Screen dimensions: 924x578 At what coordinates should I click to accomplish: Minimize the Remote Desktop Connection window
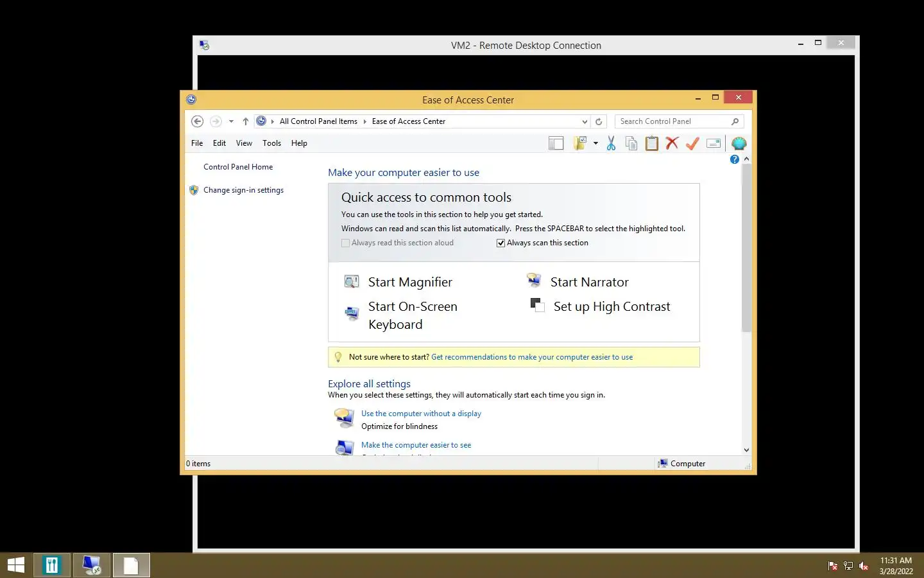point(801,44)
